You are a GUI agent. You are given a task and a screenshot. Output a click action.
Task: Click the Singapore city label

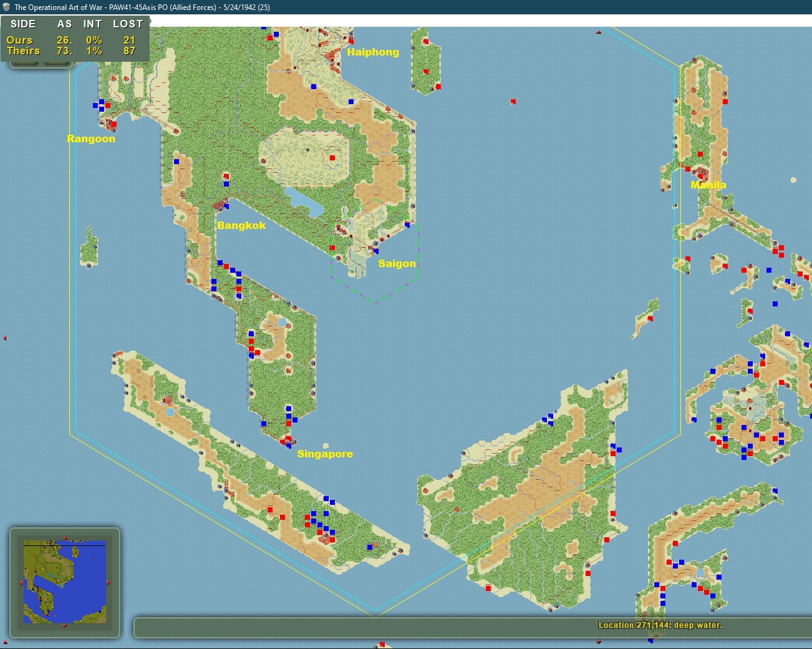pyautogui.click(x=325, y=454)
